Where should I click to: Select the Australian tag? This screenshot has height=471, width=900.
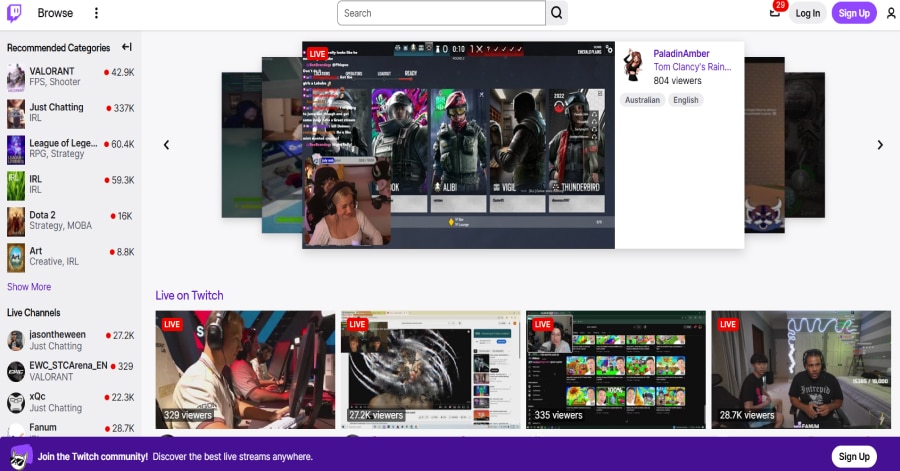pos(642,100)
